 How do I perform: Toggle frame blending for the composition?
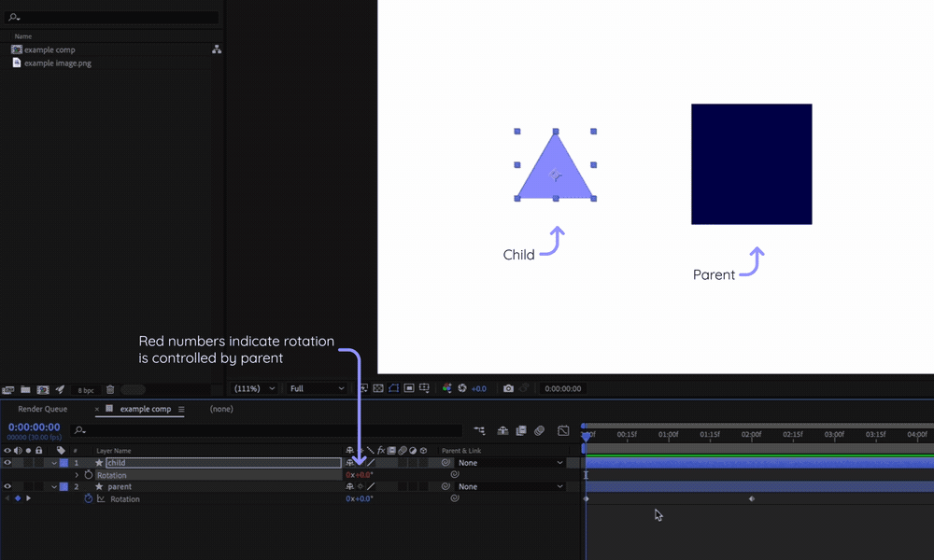click(521, 430)
